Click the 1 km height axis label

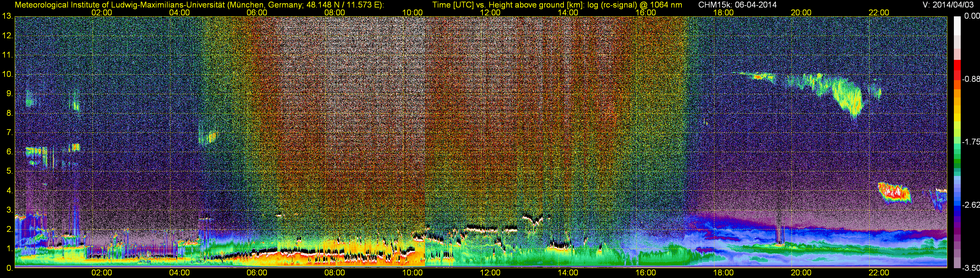click(x=9, y=249)
